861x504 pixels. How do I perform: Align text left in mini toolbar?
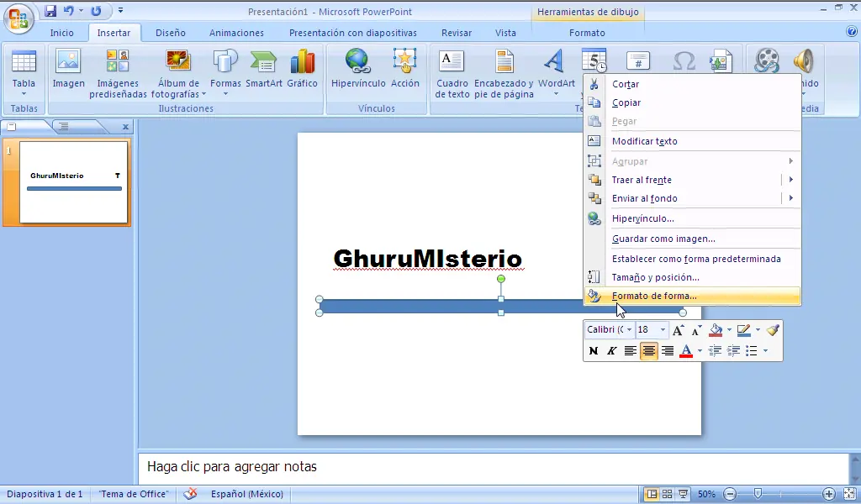pos(631,350)
